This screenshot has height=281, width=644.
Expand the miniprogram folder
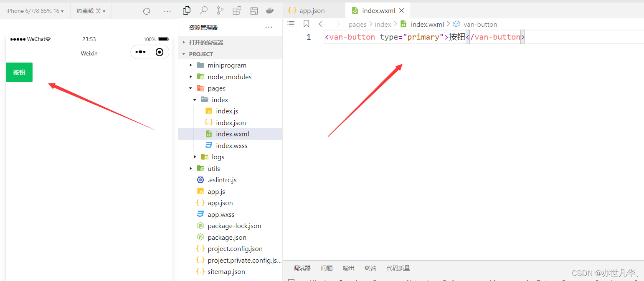click(227, 65)
